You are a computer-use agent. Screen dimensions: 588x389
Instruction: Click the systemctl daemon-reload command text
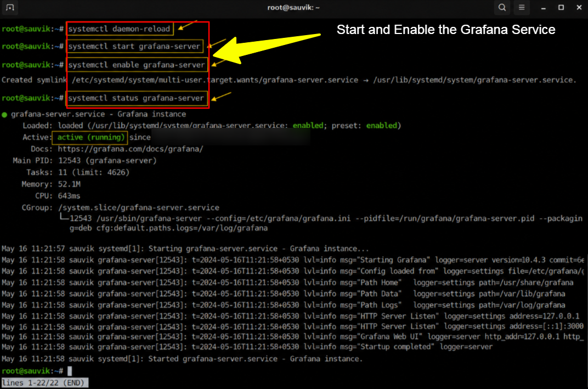coord(119,29)
